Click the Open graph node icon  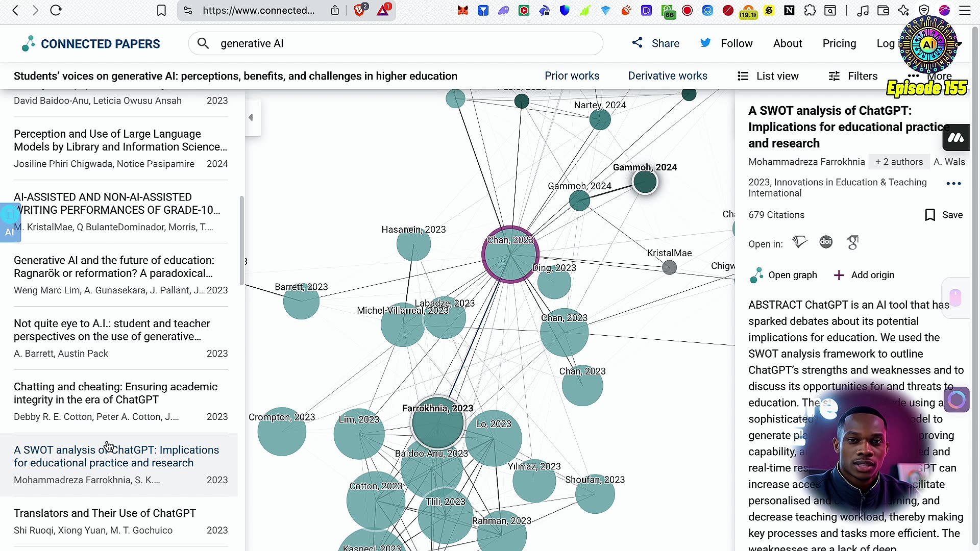point(756,275)
